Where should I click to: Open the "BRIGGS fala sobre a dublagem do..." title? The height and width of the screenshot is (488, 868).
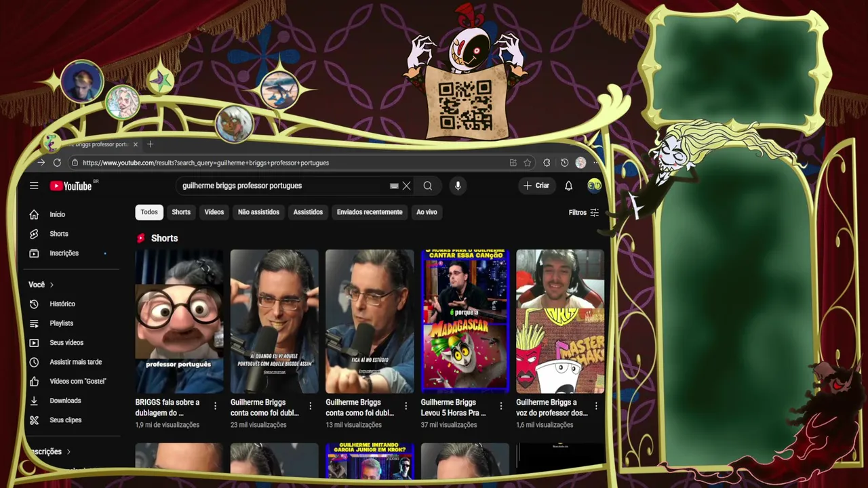point(167,407)
